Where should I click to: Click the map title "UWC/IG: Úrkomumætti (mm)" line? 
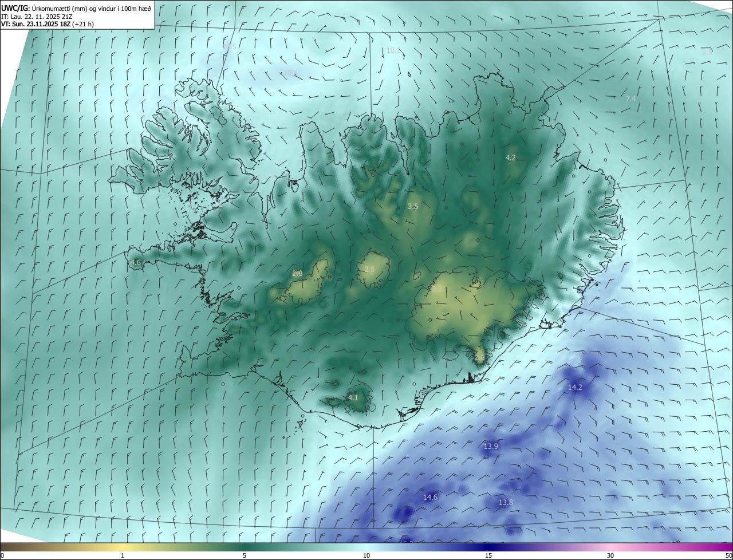tap(76, 8)
